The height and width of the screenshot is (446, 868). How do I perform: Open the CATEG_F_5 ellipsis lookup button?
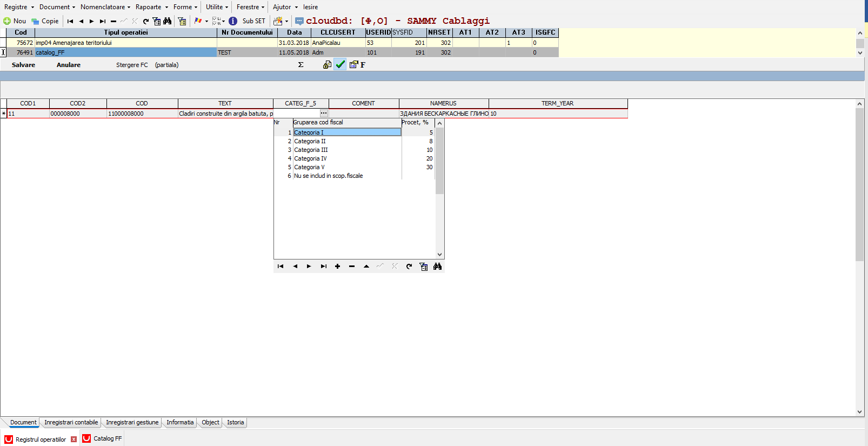(x=324, y=114)
